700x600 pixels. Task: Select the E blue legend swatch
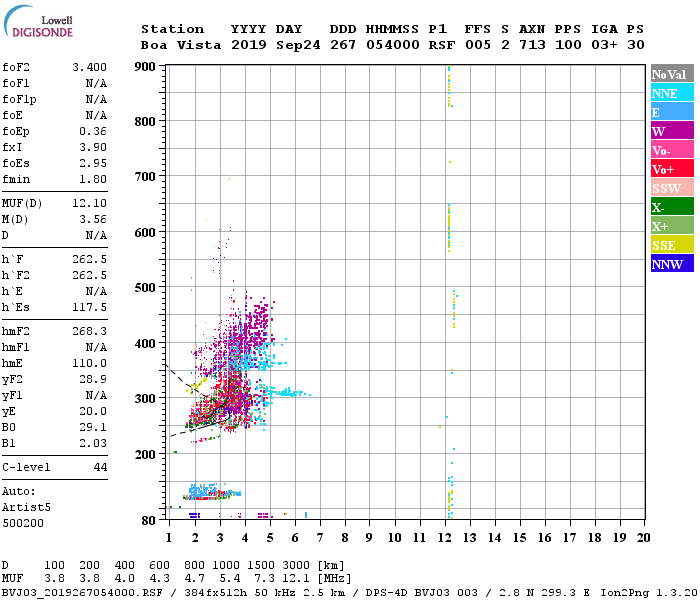(x=672, y=112)
